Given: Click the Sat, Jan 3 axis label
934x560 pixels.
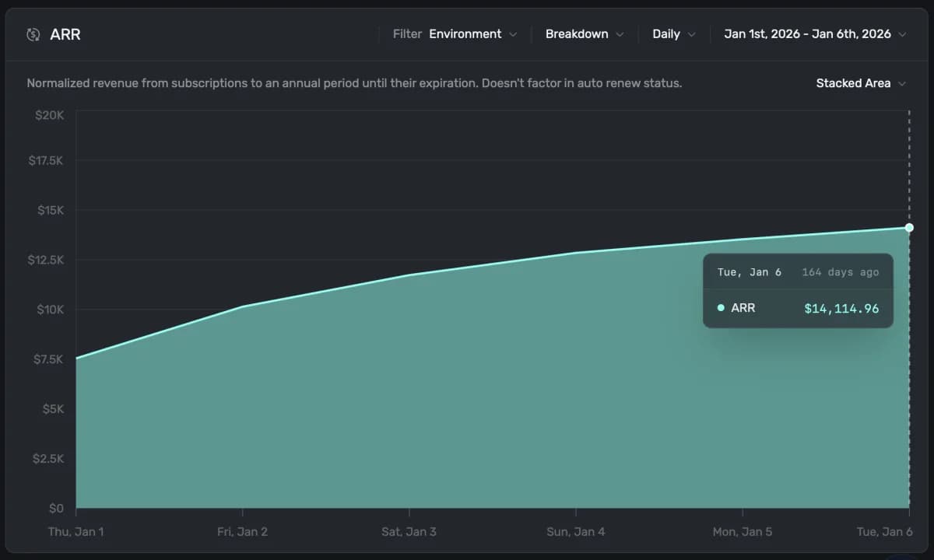Looking at the screenshot, I should point(409,532).
